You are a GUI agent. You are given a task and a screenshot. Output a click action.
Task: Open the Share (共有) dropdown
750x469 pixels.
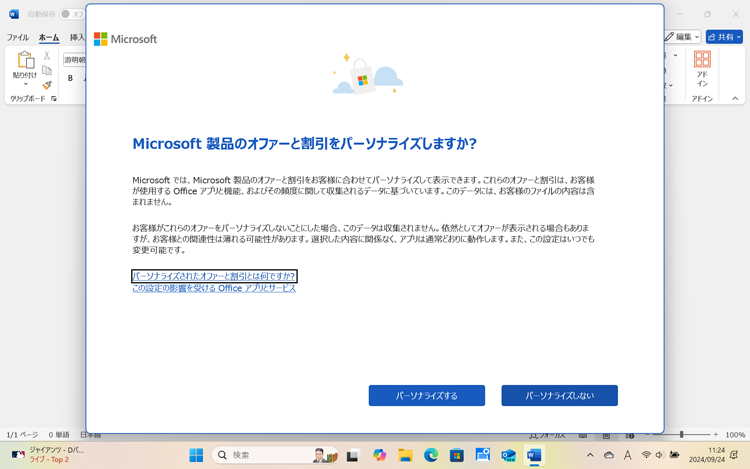[724, 37]
